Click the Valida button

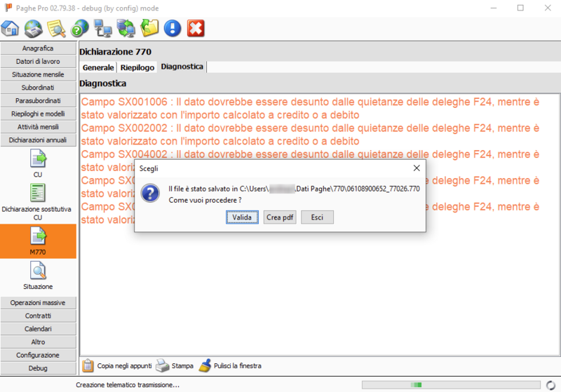(x=242, y=217)
